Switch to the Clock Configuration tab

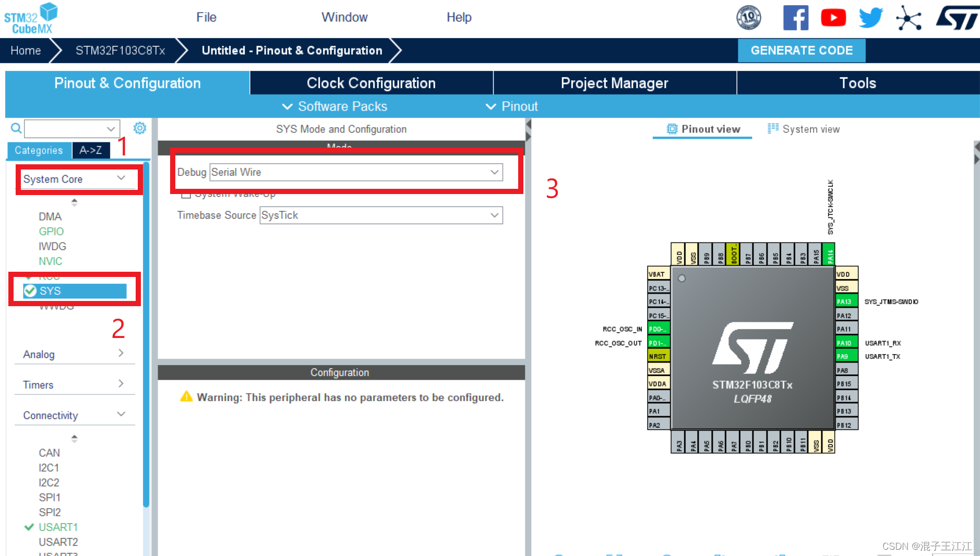click(x=371, y=83)
